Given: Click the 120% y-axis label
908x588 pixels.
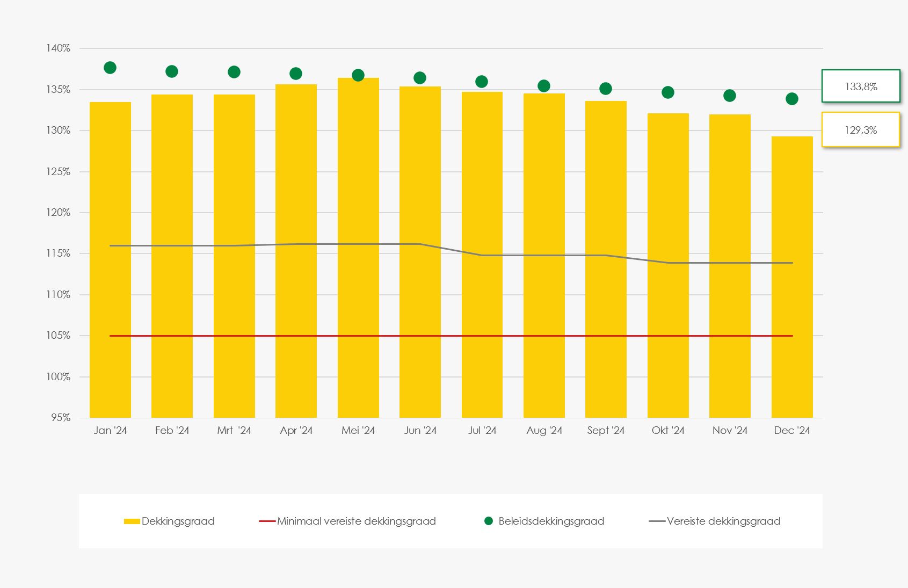Looking at the screenshot, I should coord(58,213).
